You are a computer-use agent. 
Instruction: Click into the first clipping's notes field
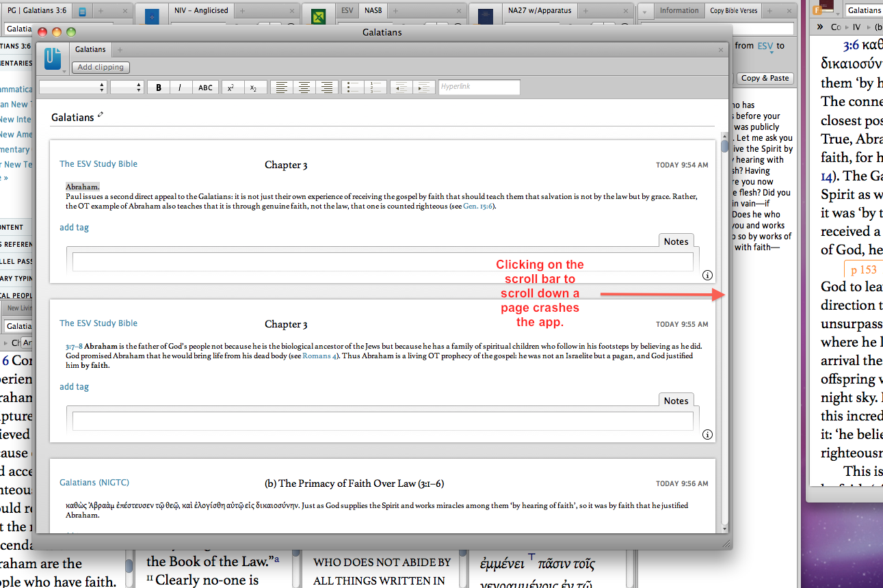click(382, 262)
